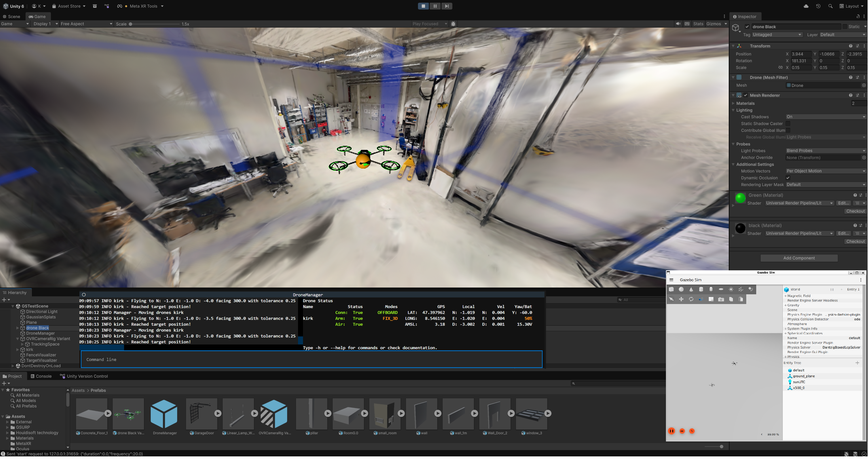868x460 pixels.
Task: Open the Meta XR Tools menu
Action: tap(140, 6)
